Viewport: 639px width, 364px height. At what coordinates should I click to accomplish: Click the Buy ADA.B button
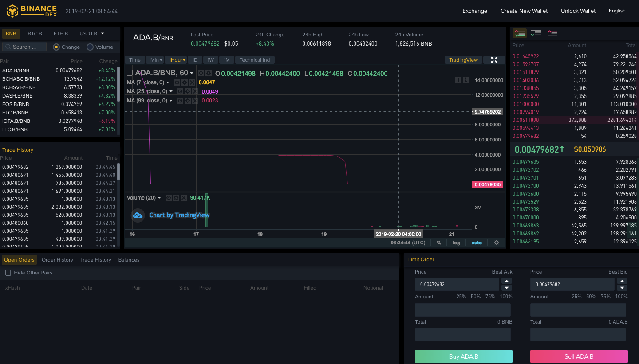(463, 356)
